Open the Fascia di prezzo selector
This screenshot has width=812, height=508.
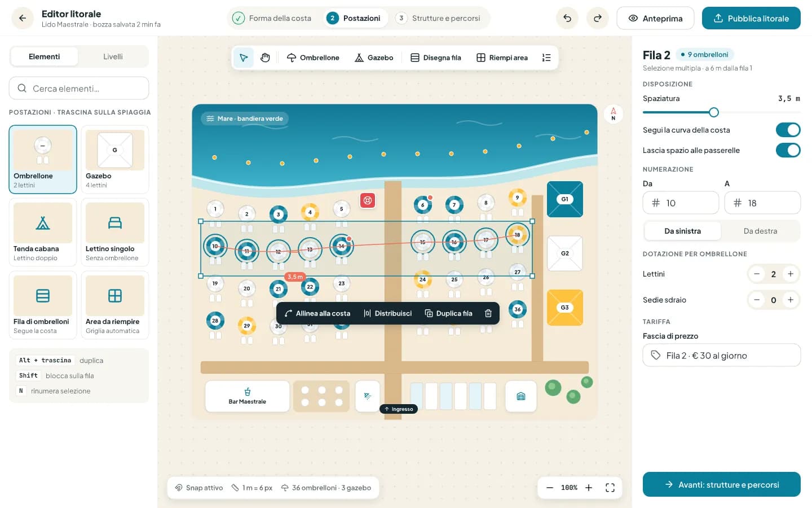722,356
